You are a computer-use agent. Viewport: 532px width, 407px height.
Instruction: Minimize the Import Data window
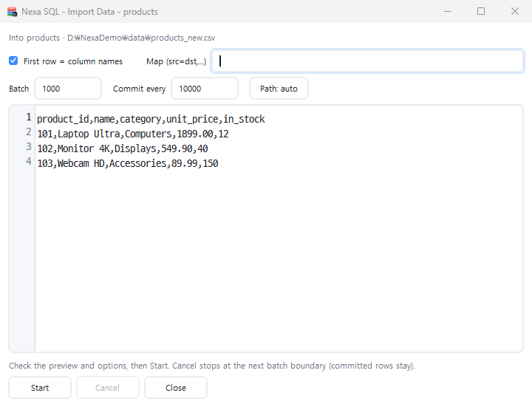[448, 12]
